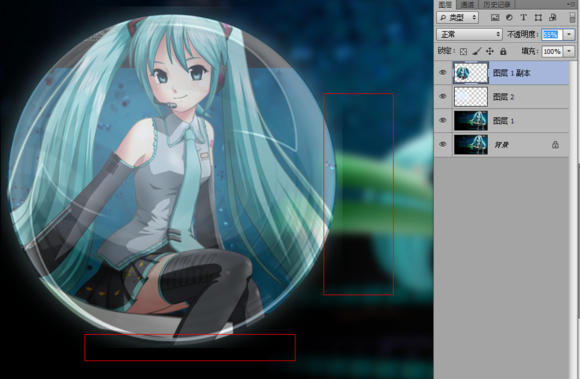Filter layers by adjustment layer icon
The height and width of the screenshot is (379, 580).
point(509,17)
